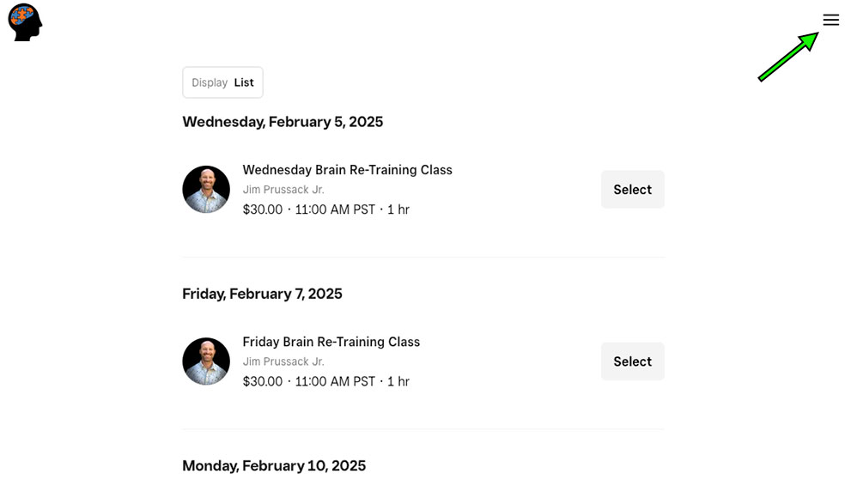Open the Display List view dropdown

(x=222, y=82)
